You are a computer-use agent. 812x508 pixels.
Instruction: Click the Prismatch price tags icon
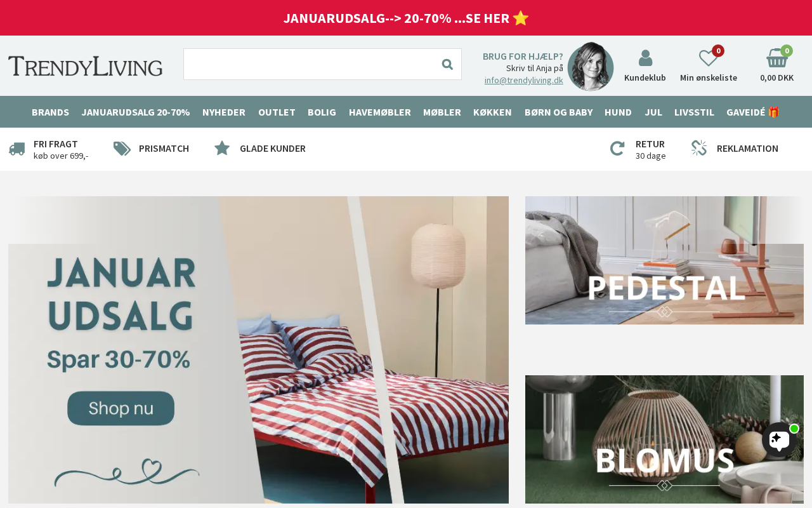point(122,149)
